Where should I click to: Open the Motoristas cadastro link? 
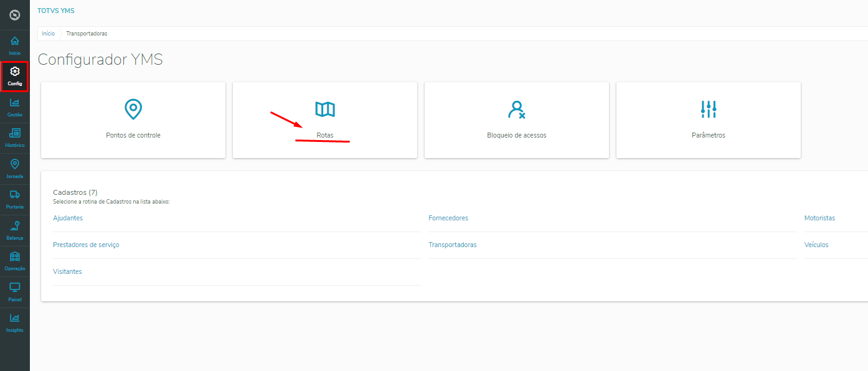click(819, 218)
